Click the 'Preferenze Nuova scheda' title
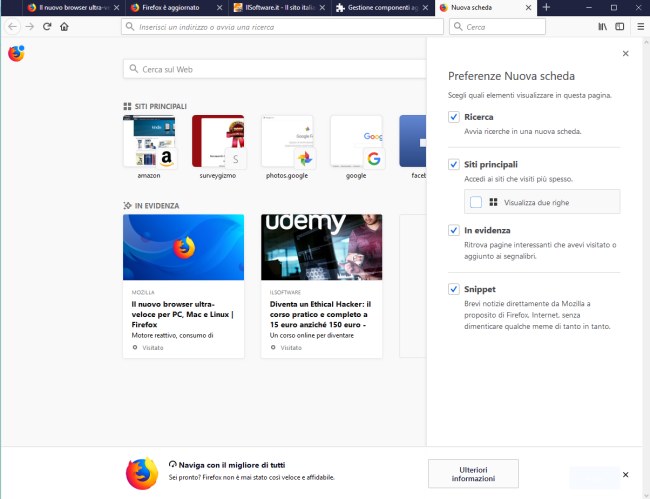Viewport: 650px width, 499px height. (511, 76)
